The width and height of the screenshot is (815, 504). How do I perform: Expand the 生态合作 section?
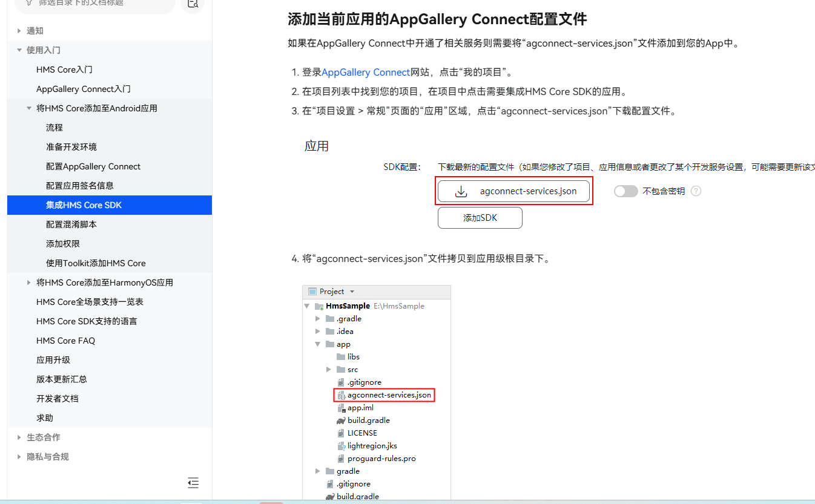point(19,437)
